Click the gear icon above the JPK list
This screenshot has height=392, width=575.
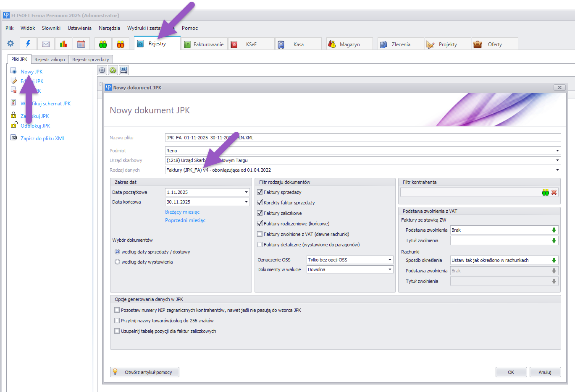(102, 70)
